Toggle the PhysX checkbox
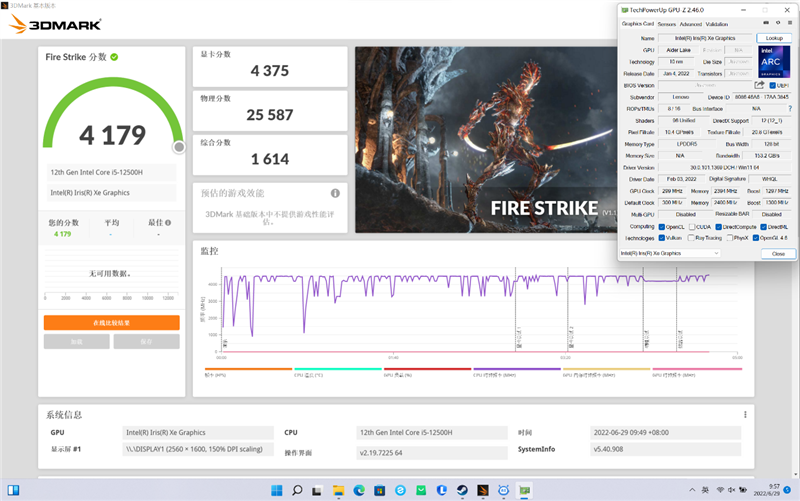The height and width of the screenshot is (501, 800). (x=730, y=238)
